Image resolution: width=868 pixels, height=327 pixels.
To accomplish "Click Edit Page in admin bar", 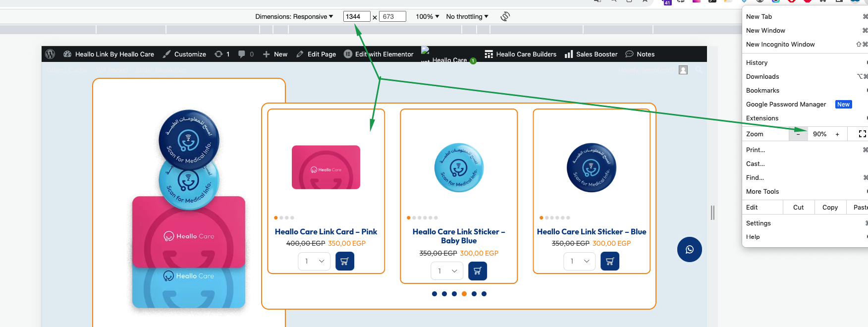I will [316, 54].
